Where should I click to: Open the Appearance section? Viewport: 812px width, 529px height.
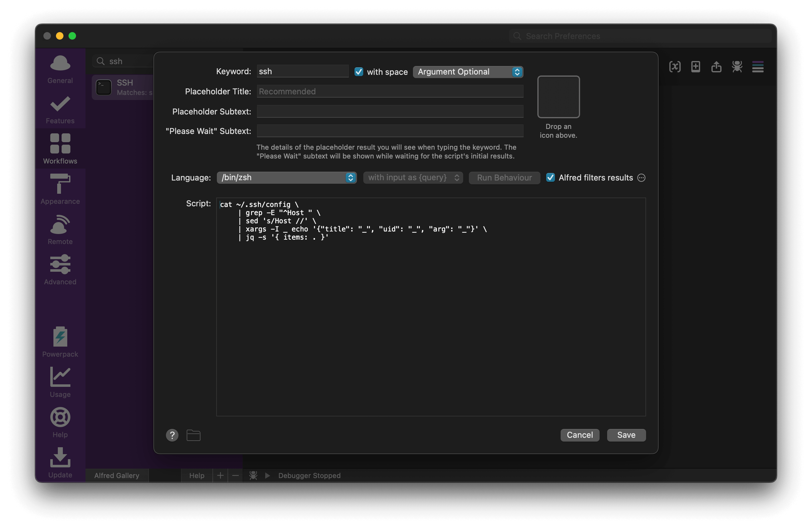[60, 189]
